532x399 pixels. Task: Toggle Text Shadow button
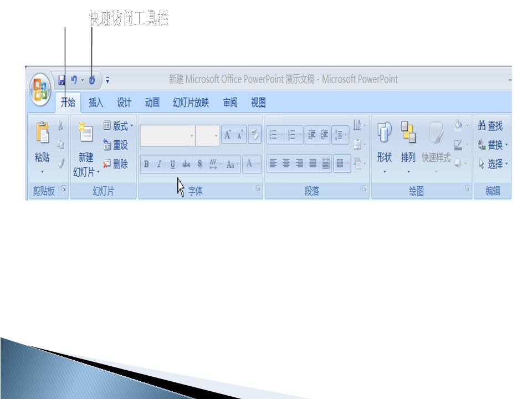point(199,164)
